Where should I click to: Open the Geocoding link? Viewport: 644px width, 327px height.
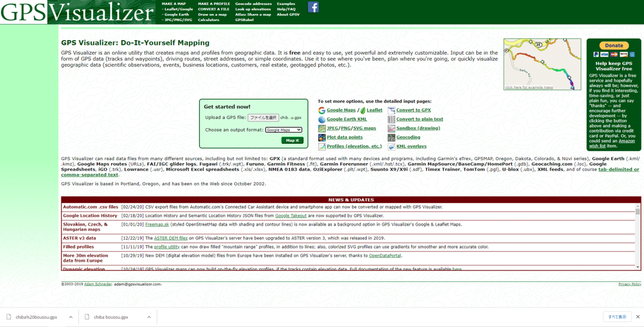click(408, 137)
